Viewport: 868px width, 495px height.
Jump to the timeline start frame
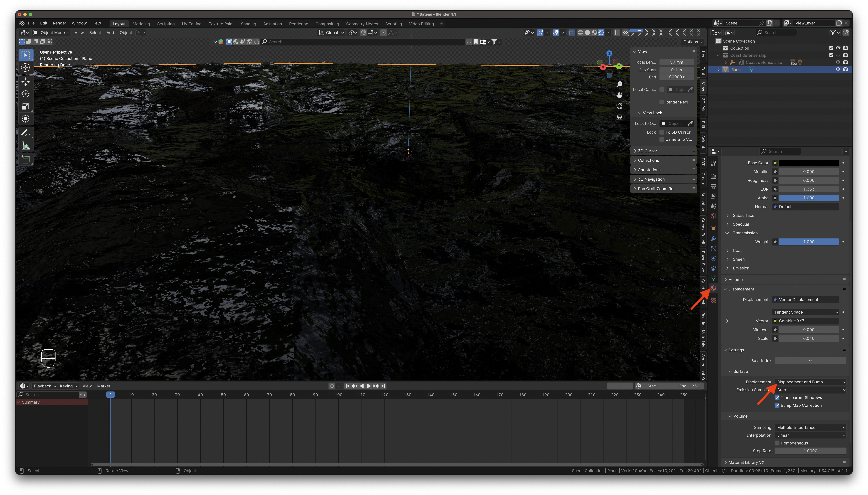point(347,386)
